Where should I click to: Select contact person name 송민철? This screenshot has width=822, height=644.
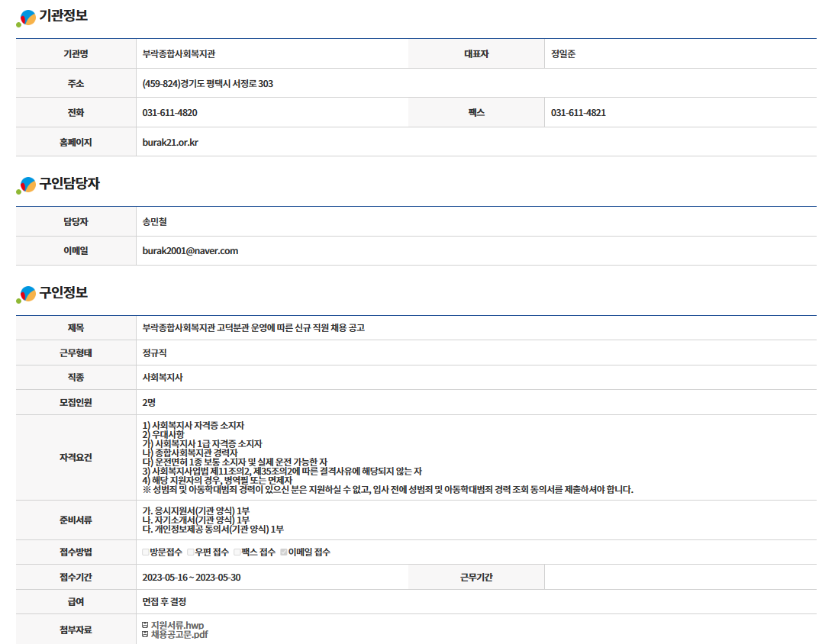(155, 221)
